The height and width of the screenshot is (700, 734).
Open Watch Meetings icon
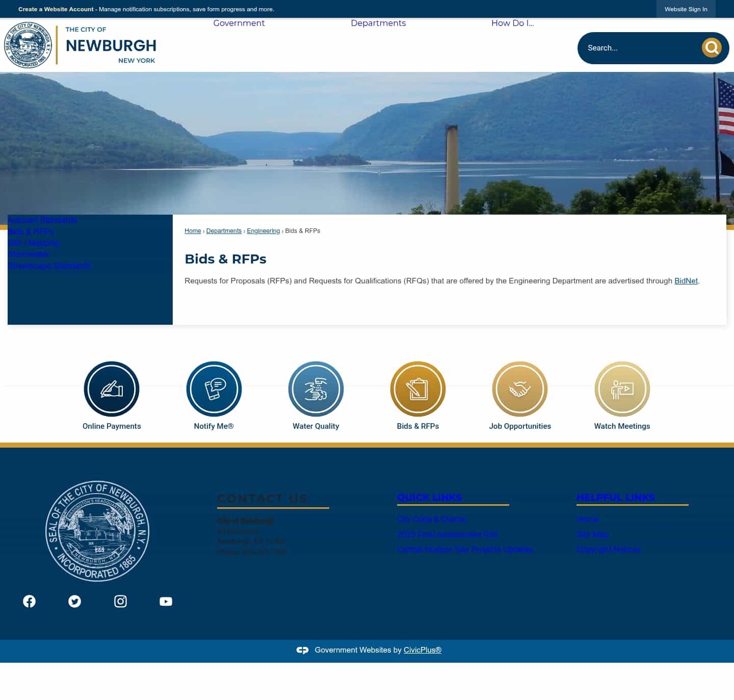[622, 388]
